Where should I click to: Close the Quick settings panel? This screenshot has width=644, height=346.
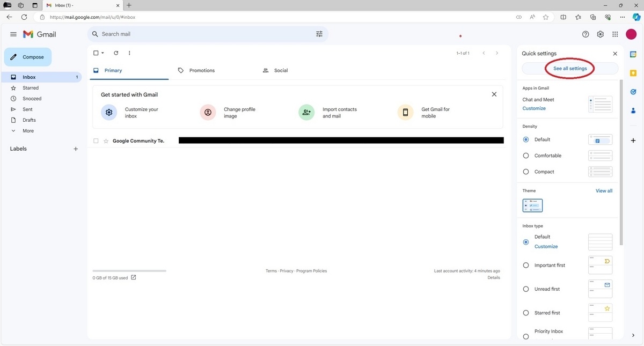coord(615,54)
